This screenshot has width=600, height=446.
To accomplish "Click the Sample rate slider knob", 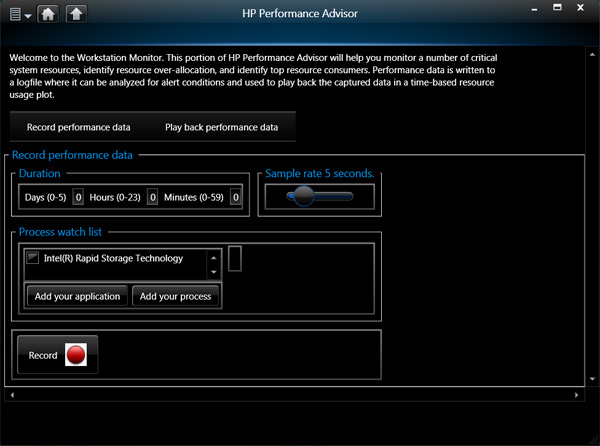I will 304,196.
